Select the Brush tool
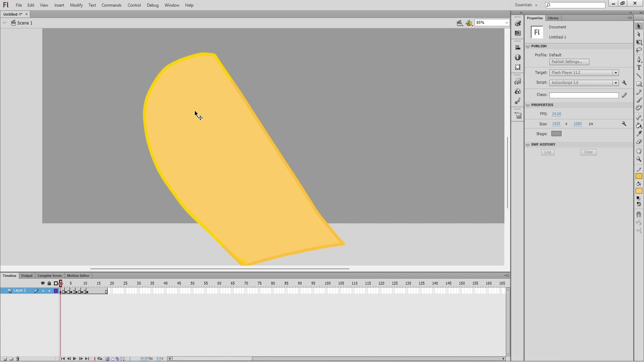Image resolution: width=644 pixels, height=362 pixels. click(x=639, y=100)
